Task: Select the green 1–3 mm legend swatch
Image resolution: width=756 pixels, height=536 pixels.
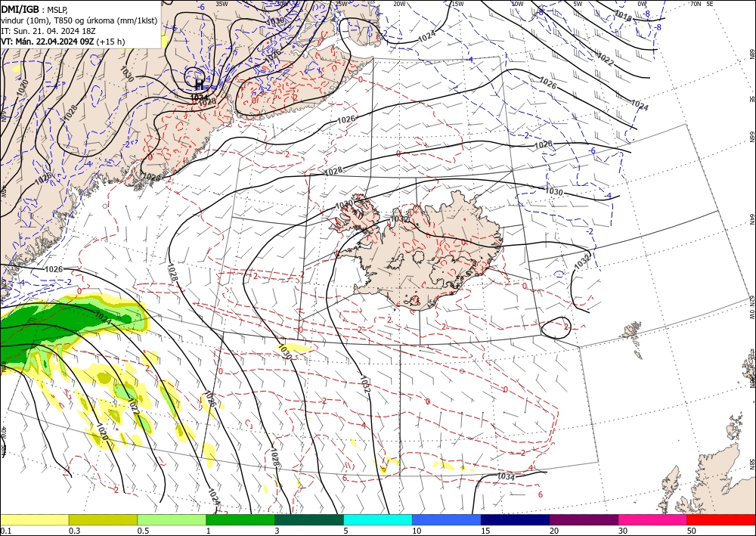Action: coord(240,519)
